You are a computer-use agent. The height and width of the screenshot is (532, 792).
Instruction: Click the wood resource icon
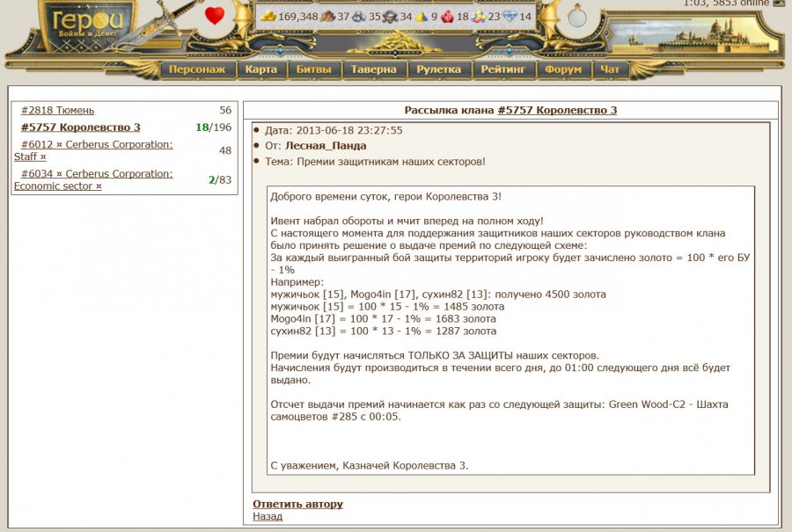pos(327,17)
